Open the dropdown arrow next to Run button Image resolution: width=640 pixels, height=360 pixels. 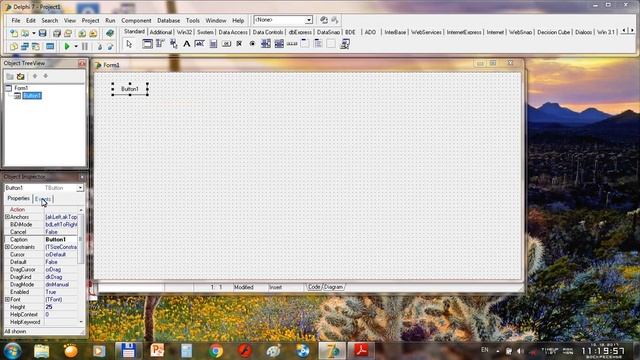(76, 46)
